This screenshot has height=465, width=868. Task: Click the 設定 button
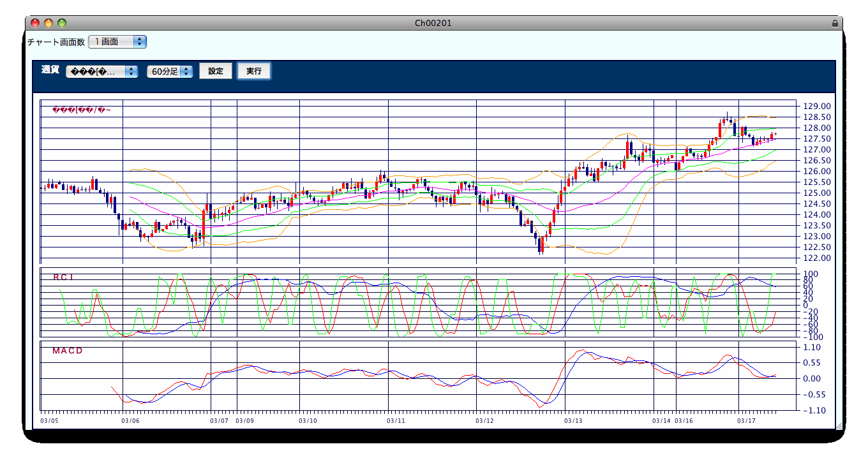[x=216, y=71]
